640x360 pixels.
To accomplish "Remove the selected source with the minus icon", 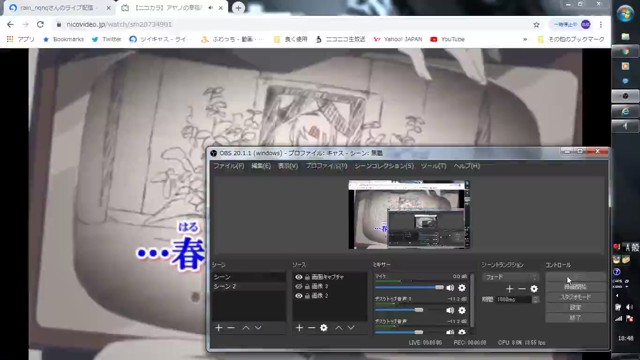I will coord(311,328).
